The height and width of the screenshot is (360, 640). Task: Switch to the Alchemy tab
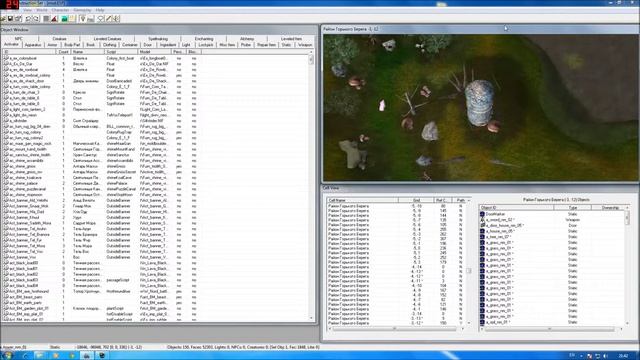247,39
